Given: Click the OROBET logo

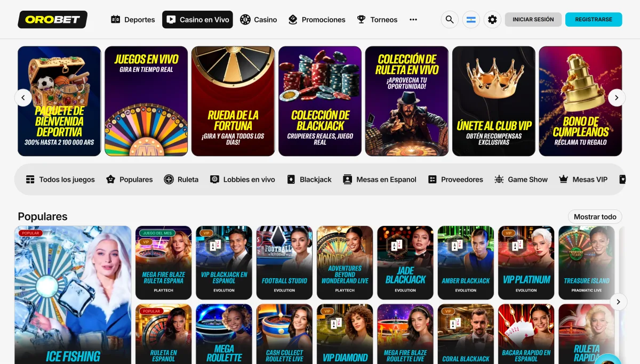Looking at the screenshot, I should click(52, 20).
